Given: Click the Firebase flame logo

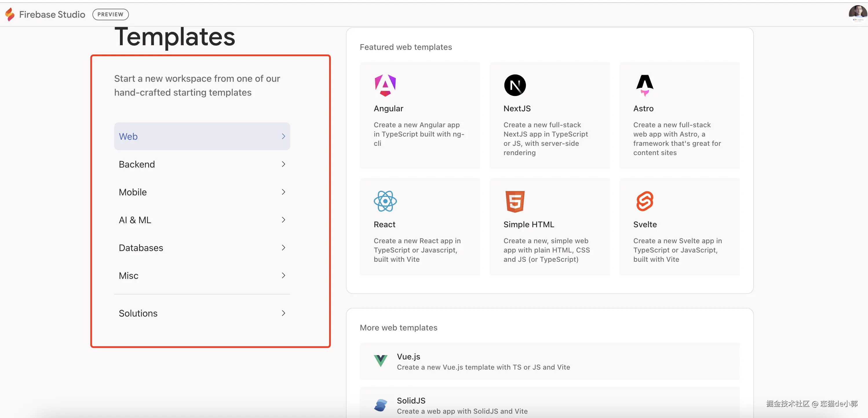Looking at the screenshot, I should 10,14.
